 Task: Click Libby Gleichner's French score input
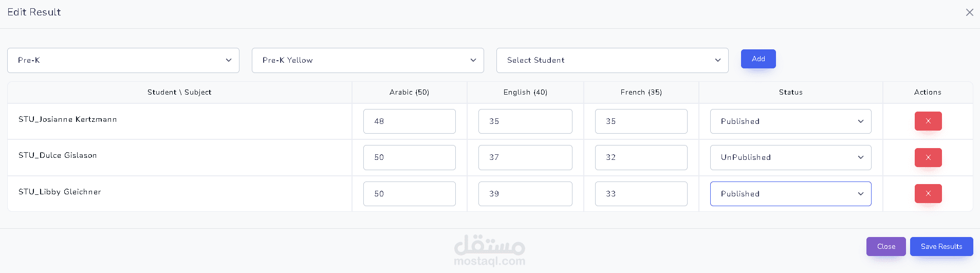coord(641,194)
